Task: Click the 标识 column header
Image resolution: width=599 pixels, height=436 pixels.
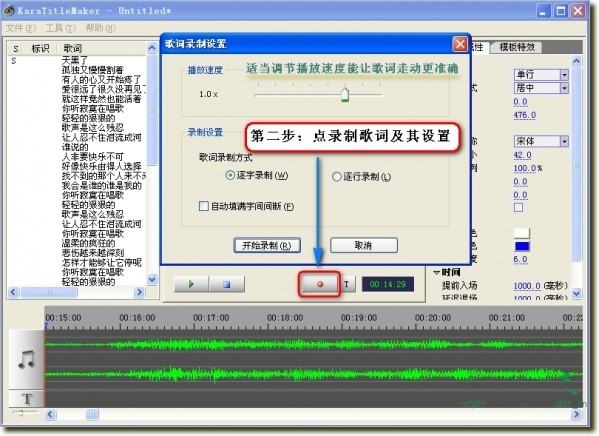Action: [x=40, y=49]
